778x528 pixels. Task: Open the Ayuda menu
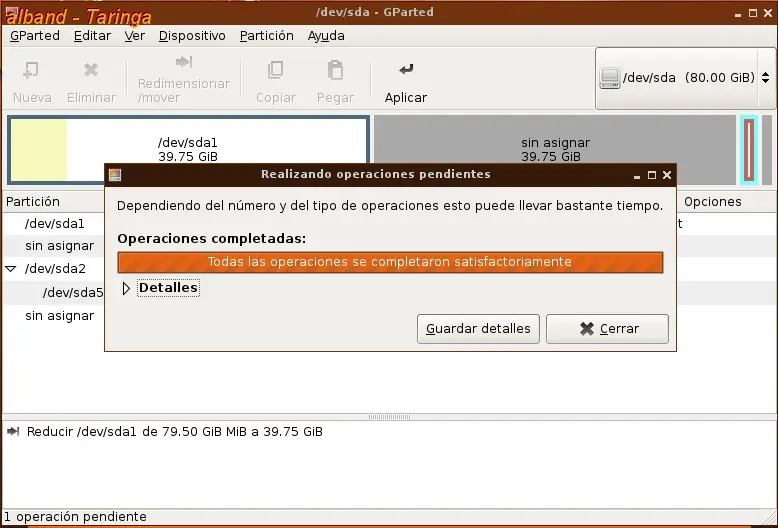[x=326, y=36]
